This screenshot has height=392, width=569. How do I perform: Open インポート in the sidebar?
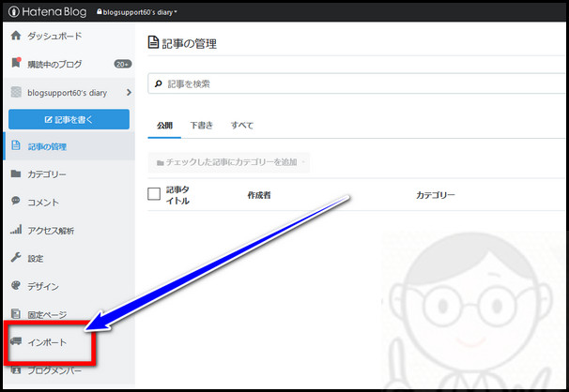pos(47,342)
